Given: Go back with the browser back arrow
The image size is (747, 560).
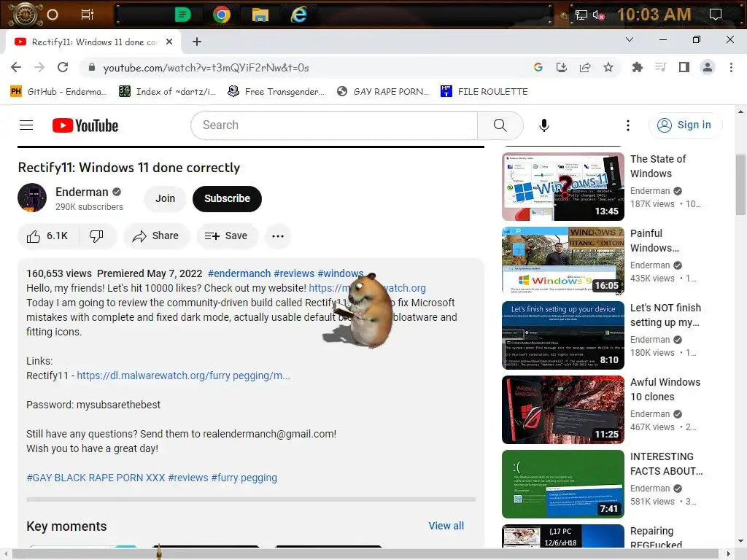Looking at the screenshot, I should pyautogui.click(x=16, y=68).
